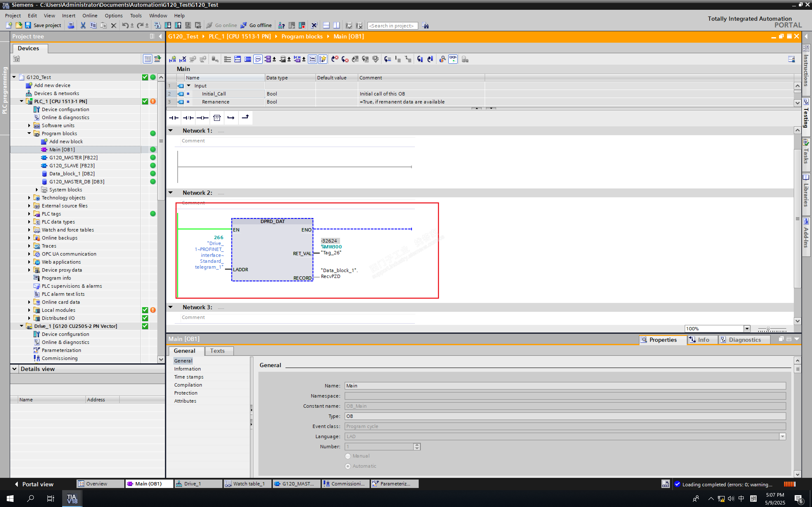Select the Automatic number radio button
The image size is (812, 507).
tap(348, 466)
